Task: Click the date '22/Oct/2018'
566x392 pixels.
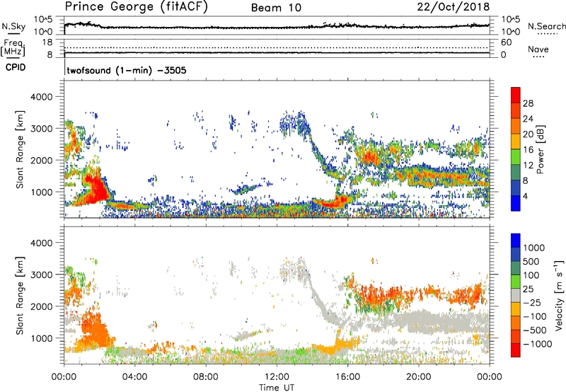Action: pos(454,7)
